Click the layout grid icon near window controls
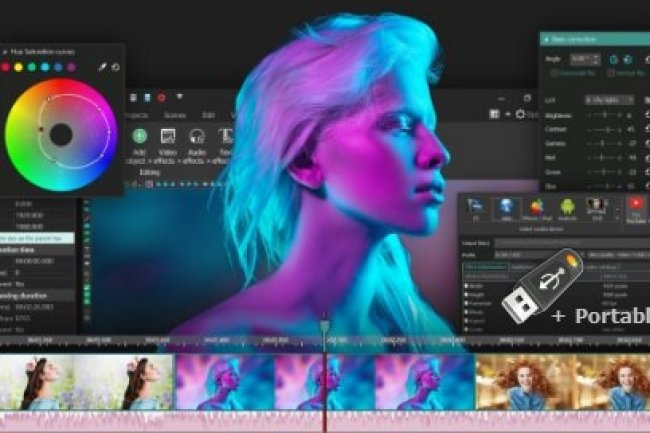 [x=494, y=114]
